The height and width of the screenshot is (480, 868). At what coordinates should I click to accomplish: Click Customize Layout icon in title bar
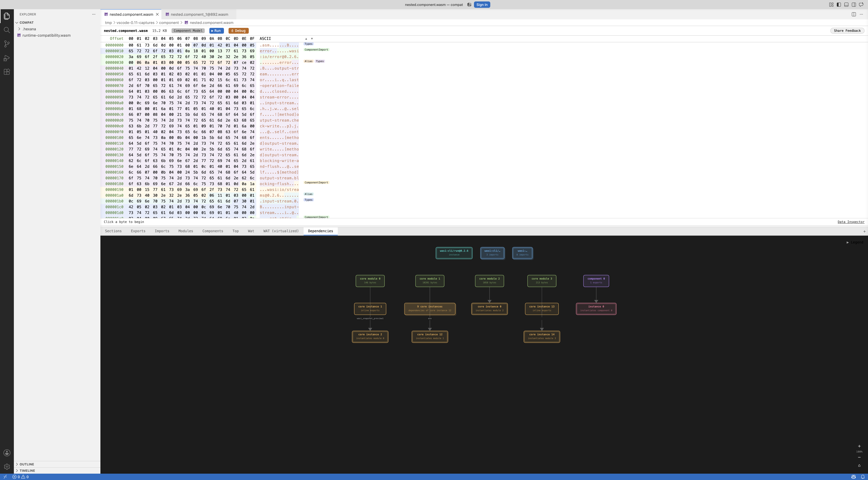[x=831, y=5]
